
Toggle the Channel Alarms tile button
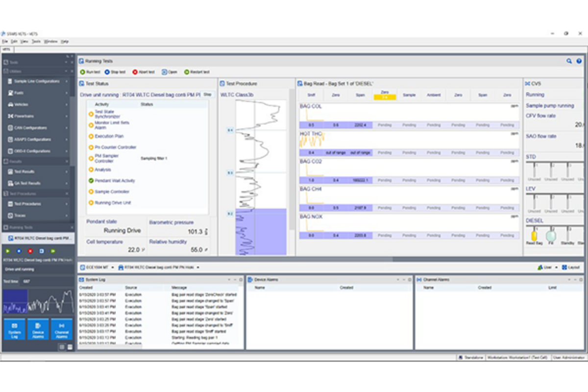[x=61, y=329]
